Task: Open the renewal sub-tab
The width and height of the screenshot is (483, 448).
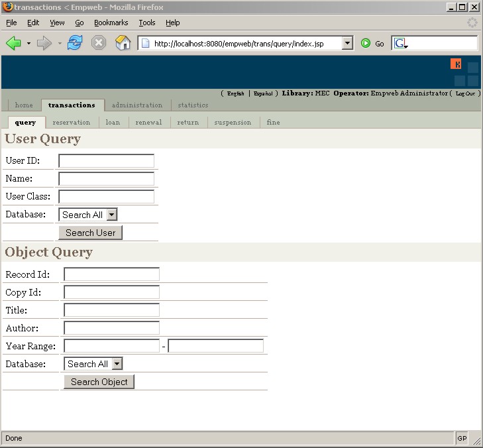Action: tap(148, 123)
